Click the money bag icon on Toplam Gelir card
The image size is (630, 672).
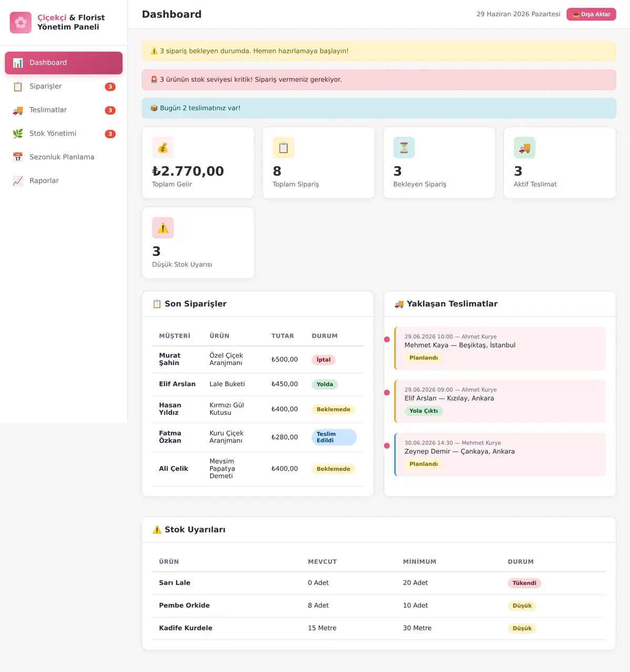pyautogui.click(x=163, y=148)
